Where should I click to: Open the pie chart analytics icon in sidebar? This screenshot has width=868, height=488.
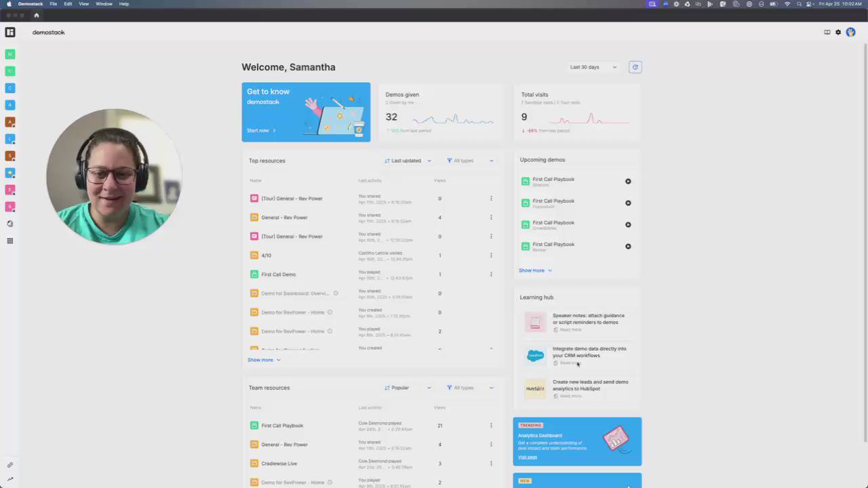coord(10,224)
